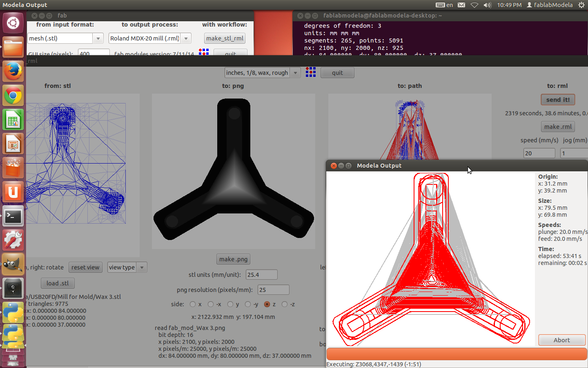Open System Settings wrench-and-gear icon
Image resolution: width=588 pixels, height=368 pixels.
pos(13,240)
